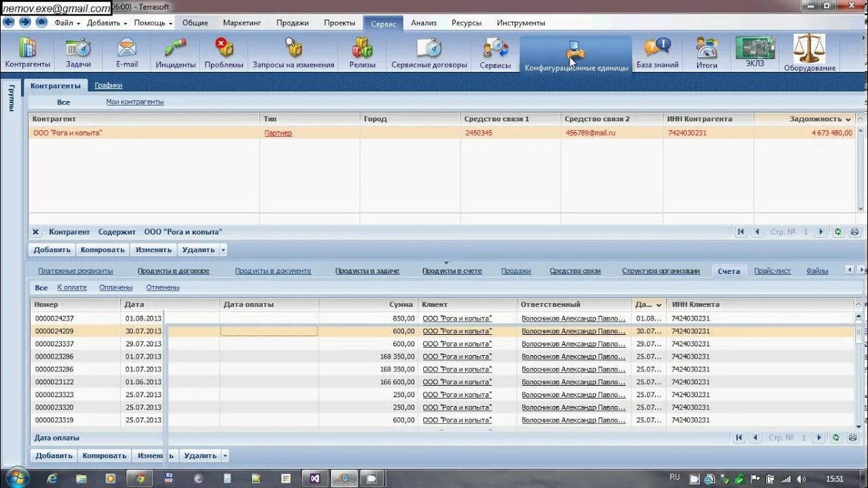Open the Инциденты section icon
The height and width of the screenshot is (488, 868).
[x=176, y=53]
